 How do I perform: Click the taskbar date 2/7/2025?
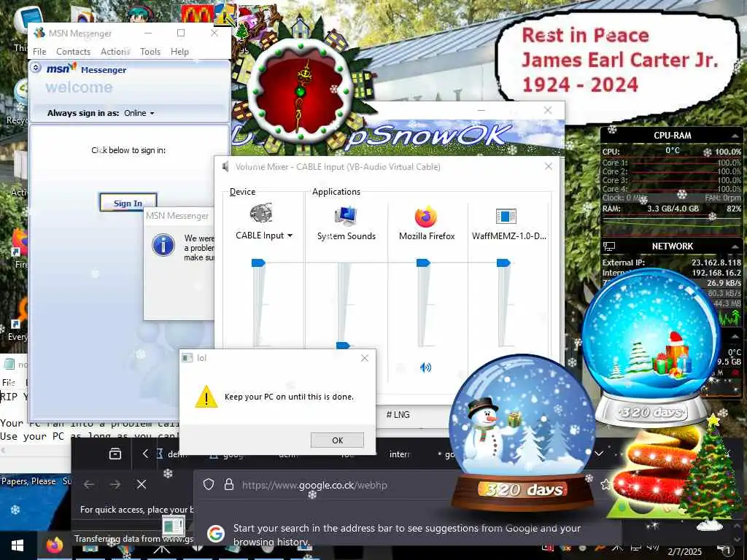coord(684,552)
